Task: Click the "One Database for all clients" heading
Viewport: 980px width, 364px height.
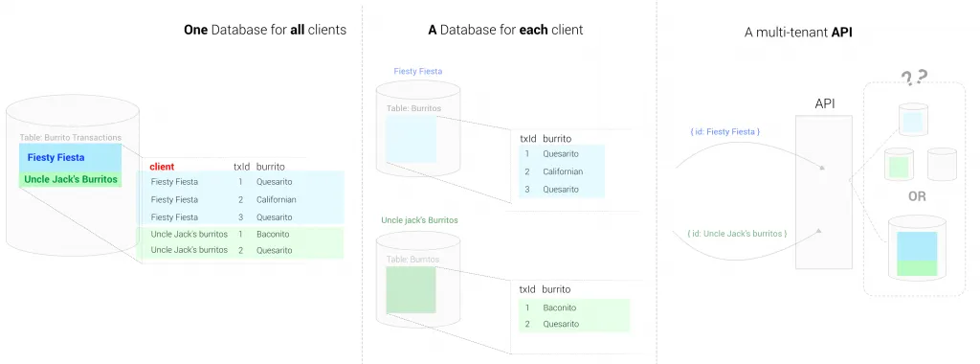Action: coord(265,30)
